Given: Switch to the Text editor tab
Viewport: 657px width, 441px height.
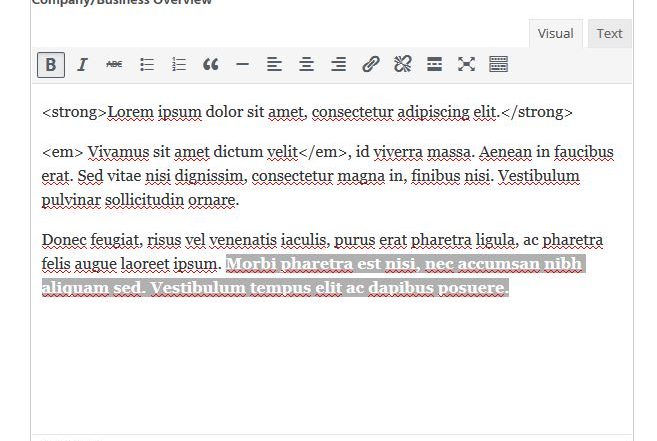Looking at the screenshot, I should point(610,34).
